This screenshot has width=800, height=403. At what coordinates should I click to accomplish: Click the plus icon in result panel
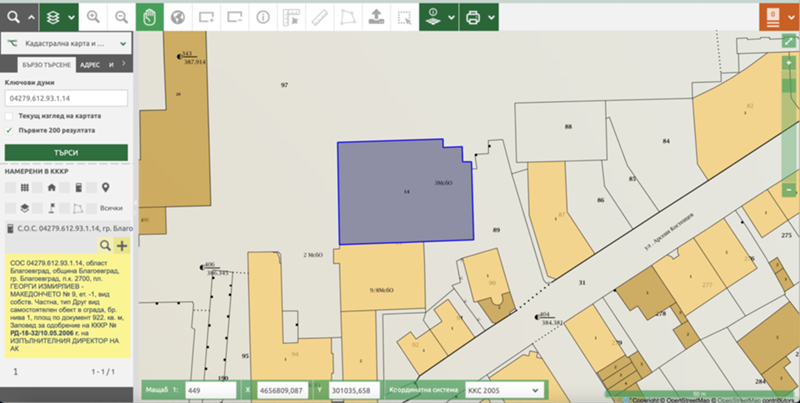(122, 245)
